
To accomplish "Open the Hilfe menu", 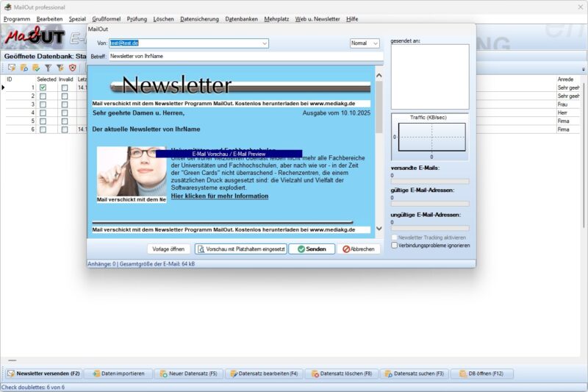I will (x=352, y=19).
